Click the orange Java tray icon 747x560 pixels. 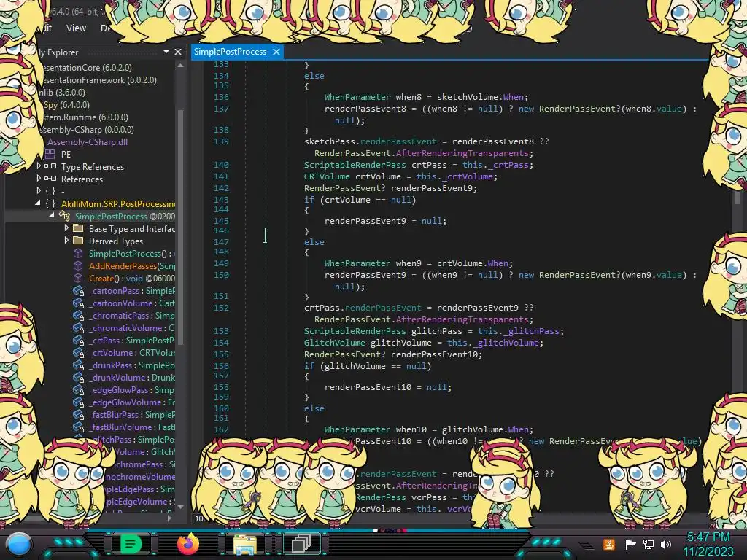pyautogui.click(x=608, y=544)
